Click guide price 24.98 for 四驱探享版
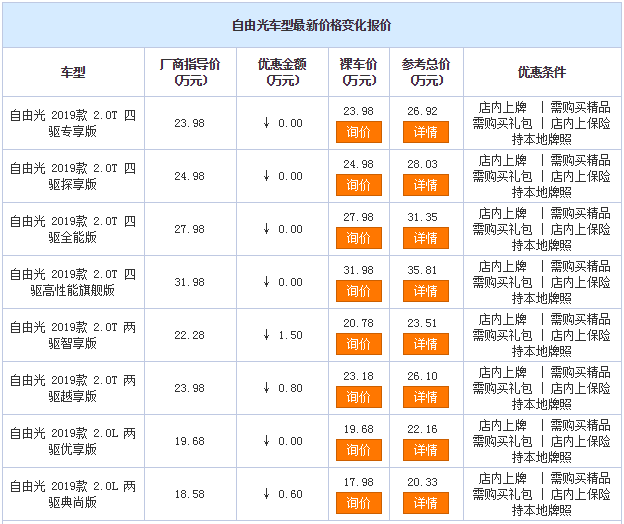The image size is (624, 524). pyautogui.click(x=189, y=176)
